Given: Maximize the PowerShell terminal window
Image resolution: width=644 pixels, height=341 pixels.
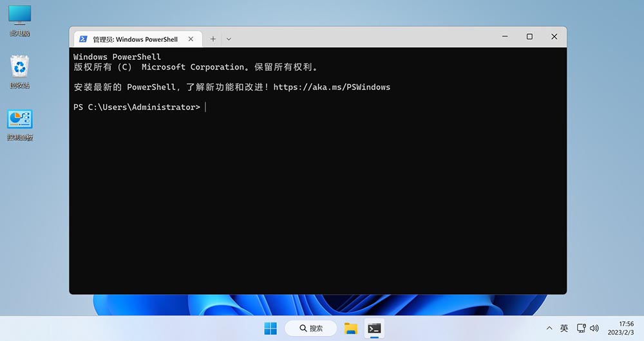Looking at the screenshot, I should (x=529, y=37).
